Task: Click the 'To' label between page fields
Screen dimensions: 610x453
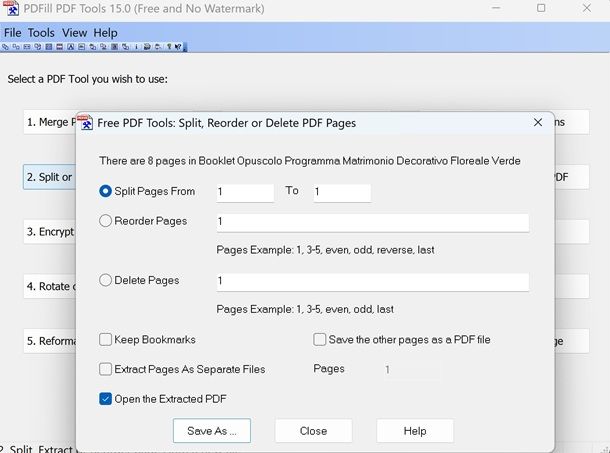Action: 292,190
